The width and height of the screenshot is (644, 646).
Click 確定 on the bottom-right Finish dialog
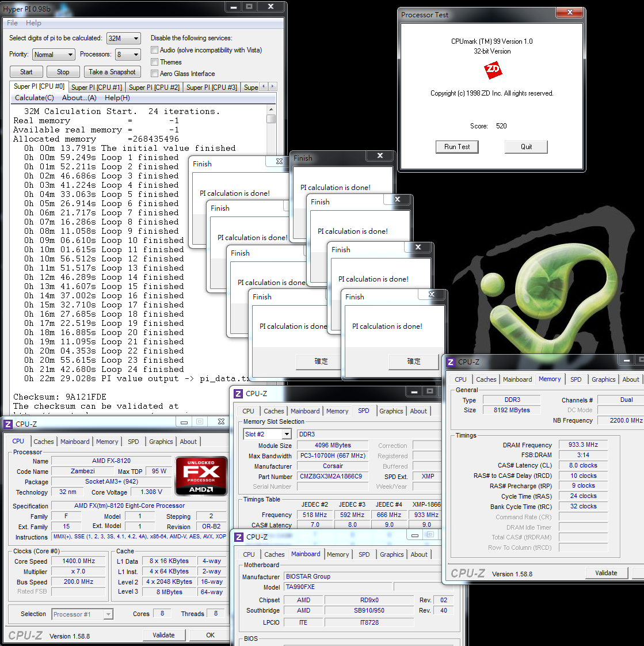click(414, 362)
